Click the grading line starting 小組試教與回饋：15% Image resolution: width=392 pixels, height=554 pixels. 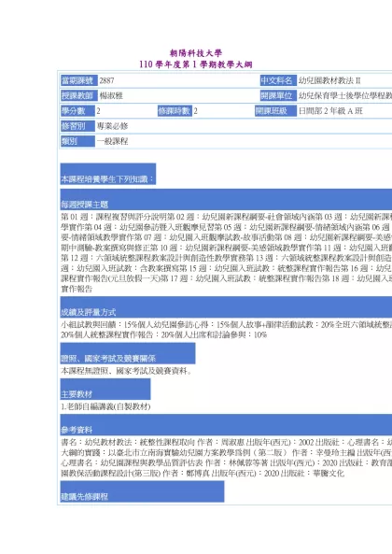point(226,325)
